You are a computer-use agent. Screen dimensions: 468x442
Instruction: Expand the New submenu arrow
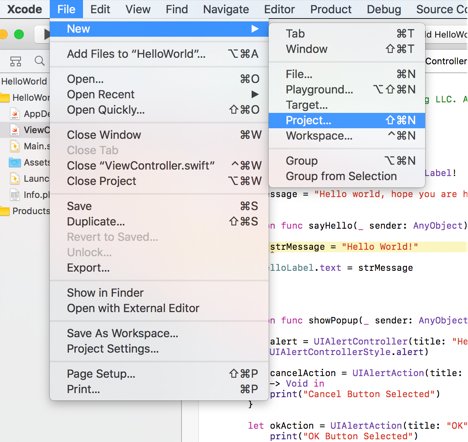coord(255,29)
